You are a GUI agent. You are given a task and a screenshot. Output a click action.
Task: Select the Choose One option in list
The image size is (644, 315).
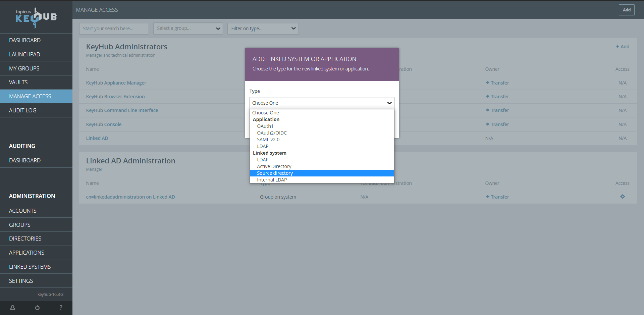pos(322,113)
